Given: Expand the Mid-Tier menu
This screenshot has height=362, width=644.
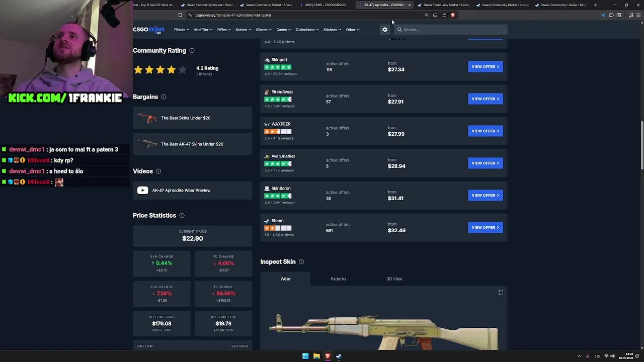Looking at the screenshot, I should pos(203,30).
